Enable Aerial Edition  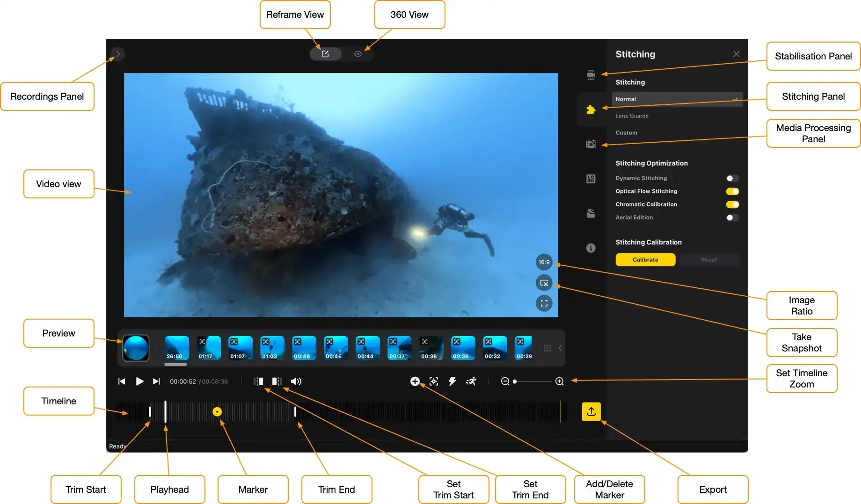[731, 217]
